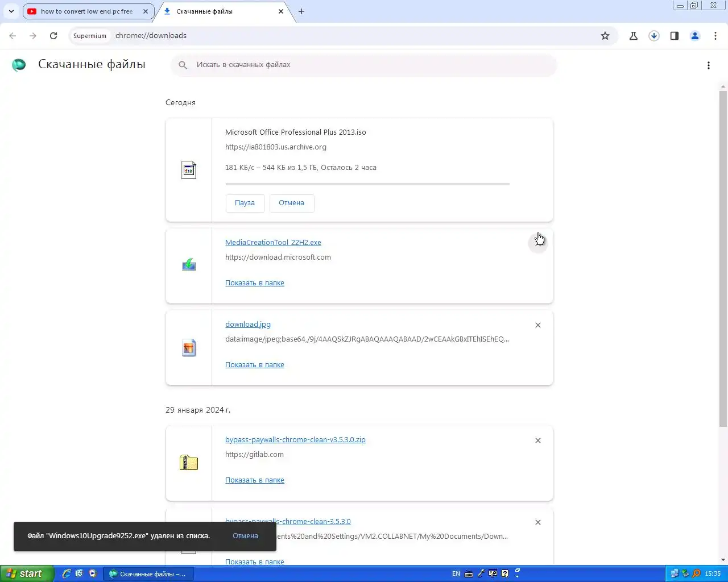Screen dimensions: 728x582
Task: Remove MediaCreationTool_22H2.exe from the list
Action: (538, 243)
